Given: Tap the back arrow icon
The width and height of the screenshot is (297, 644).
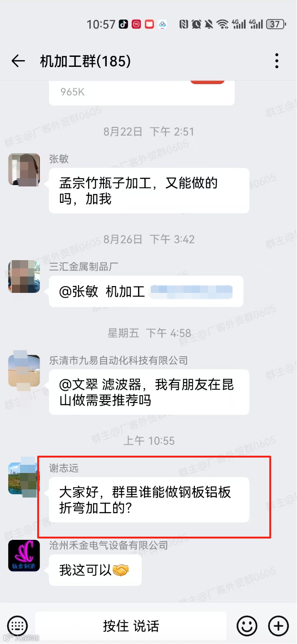Looking at the screenshot, I should coord(18,61).
